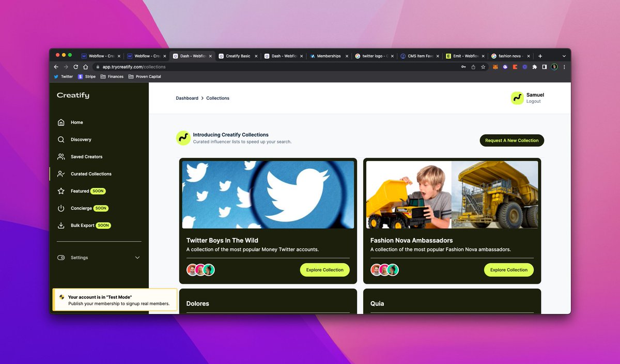This screenshot has height=364, width=620.
Task: Close the Memberships tab
Action: coord(347,56)
